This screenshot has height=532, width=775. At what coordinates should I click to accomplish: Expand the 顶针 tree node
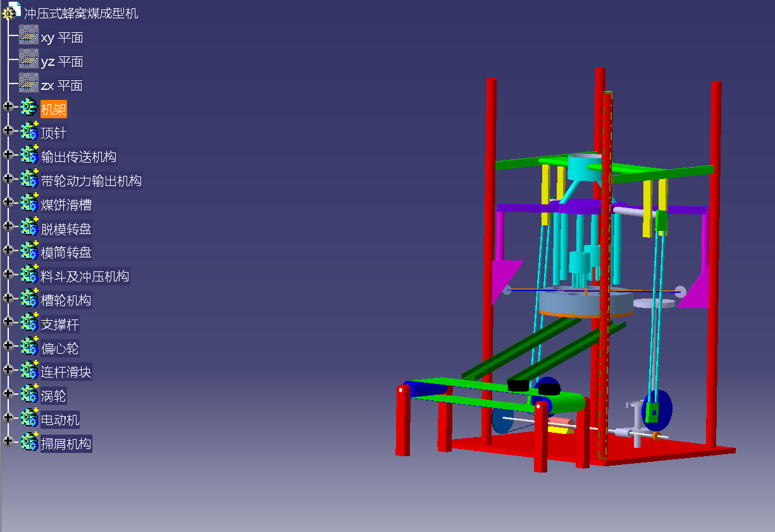pyautogui.click(x=8, y=130)
